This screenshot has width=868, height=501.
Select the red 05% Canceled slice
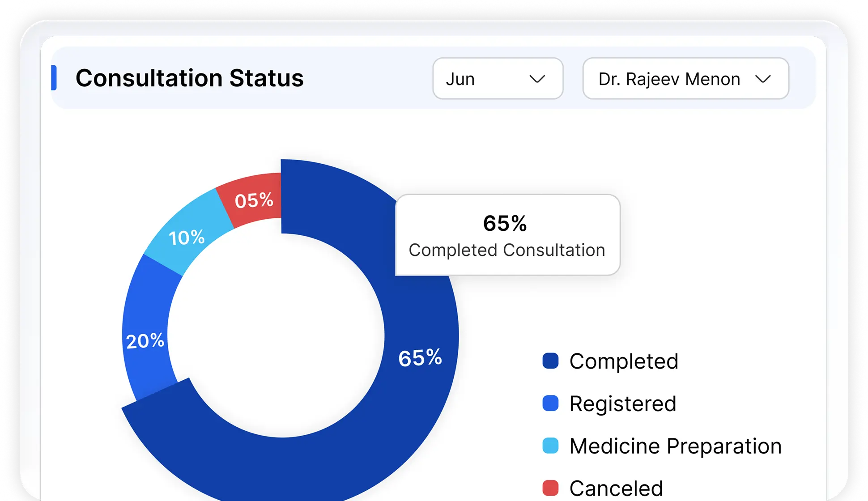[254, 200]
